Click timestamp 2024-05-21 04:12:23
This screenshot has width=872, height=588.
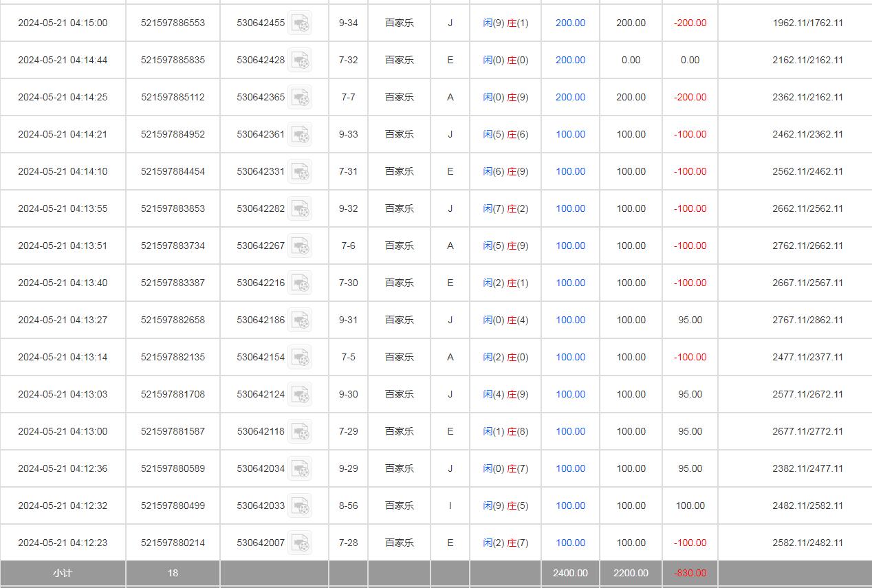(63, 543)
